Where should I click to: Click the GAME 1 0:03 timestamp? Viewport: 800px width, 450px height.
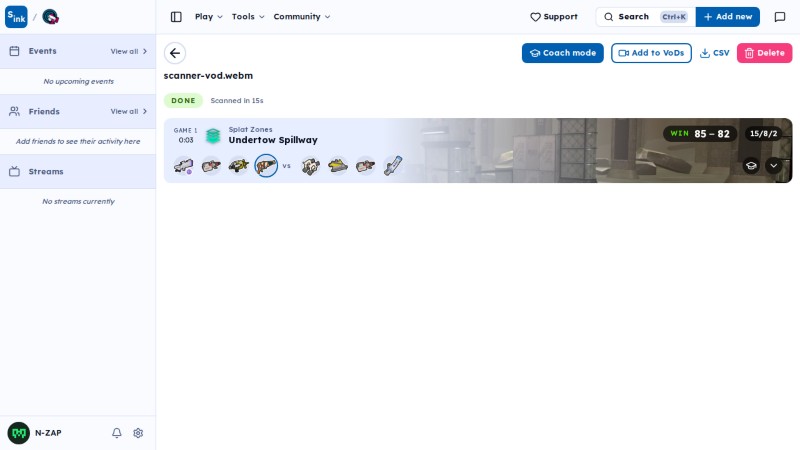[x=186, y=135]
